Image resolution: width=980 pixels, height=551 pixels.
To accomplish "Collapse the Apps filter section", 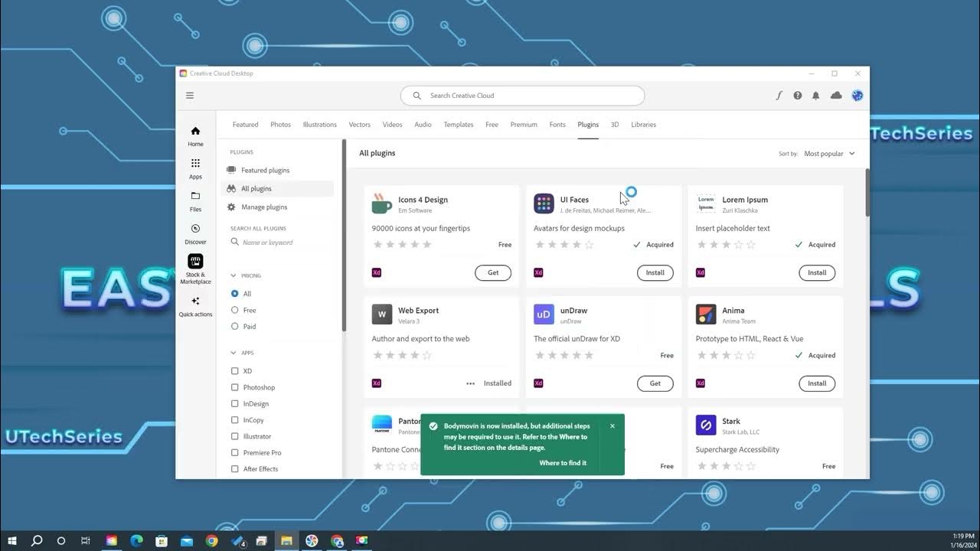I will [x=234, y=353].
